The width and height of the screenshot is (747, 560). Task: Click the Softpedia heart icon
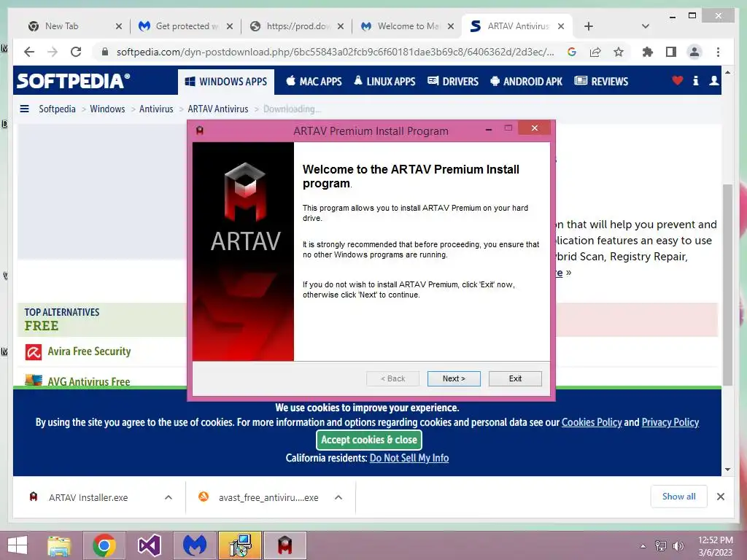point(678,81)
